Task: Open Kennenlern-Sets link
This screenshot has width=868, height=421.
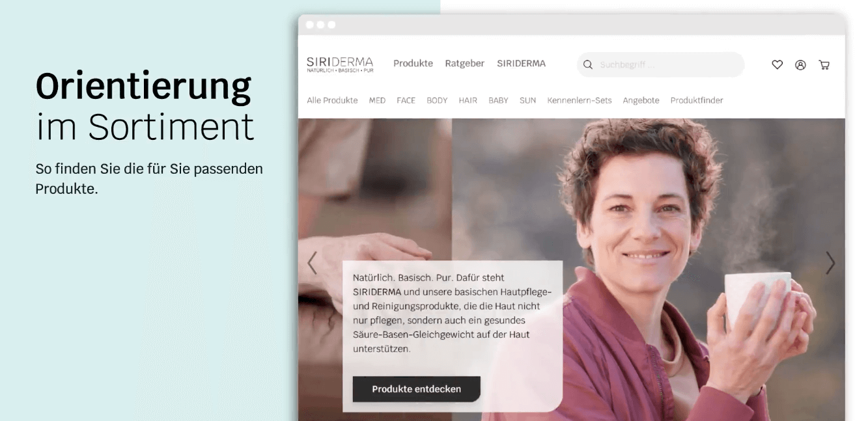Action: tap(580, 100)
